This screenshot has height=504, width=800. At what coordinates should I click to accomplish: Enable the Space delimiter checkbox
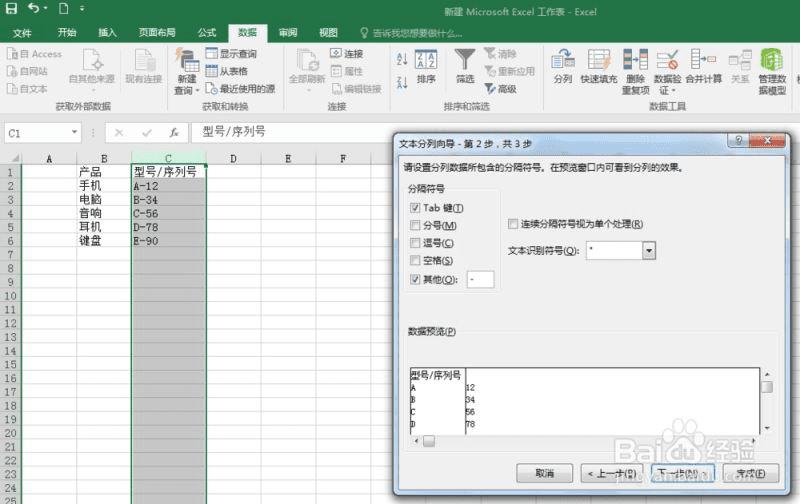point(415,260)
